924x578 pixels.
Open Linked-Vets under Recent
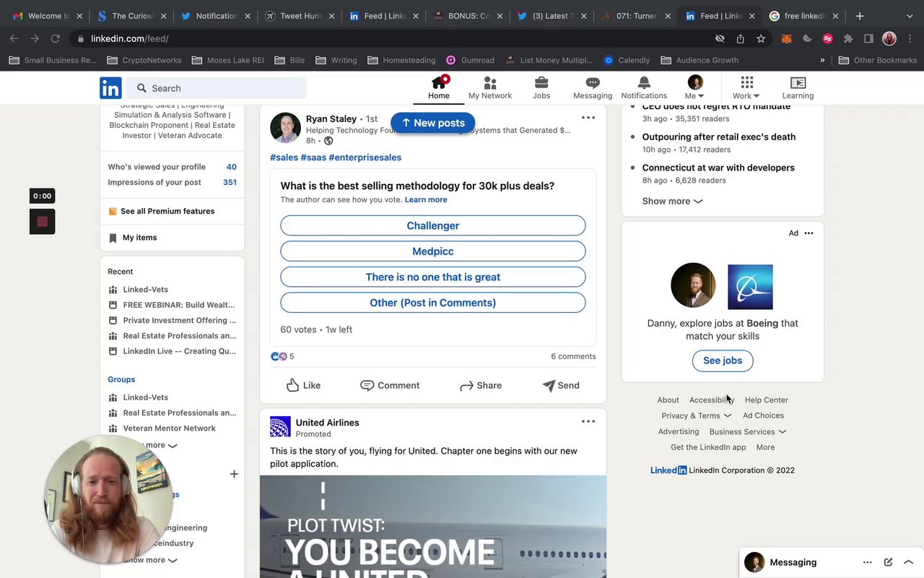[x=145, y=289]
